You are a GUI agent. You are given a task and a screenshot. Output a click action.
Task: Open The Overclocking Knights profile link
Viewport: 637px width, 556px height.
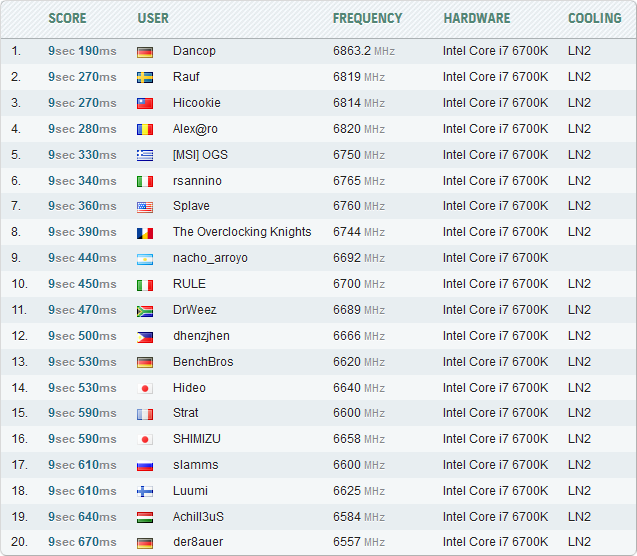coord(242,232)
